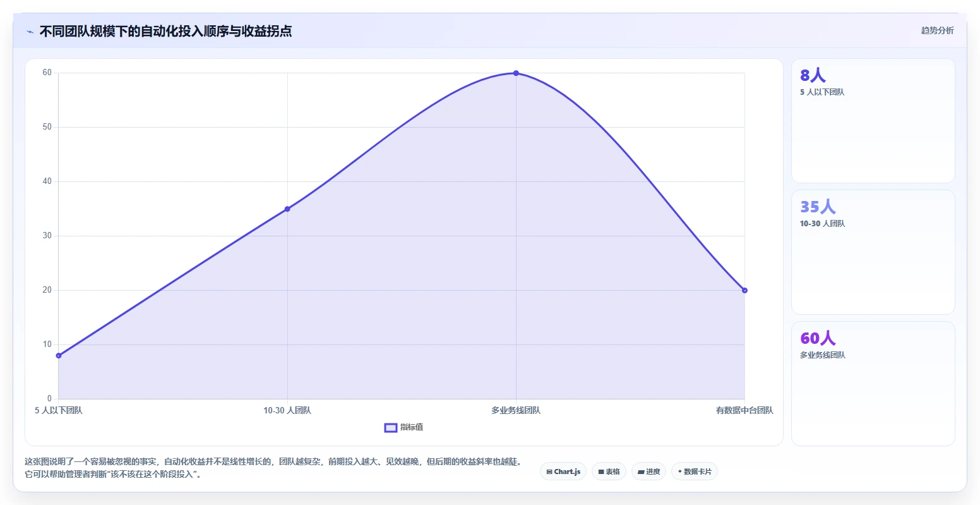The image size is (980, 505).
Task: Click the y-axis value 10
Action: 47,344
